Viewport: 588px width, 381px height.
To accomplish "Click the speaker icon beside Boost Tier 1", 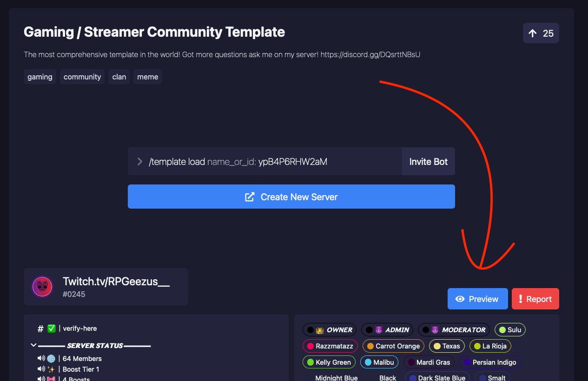I will coord(41,369).
